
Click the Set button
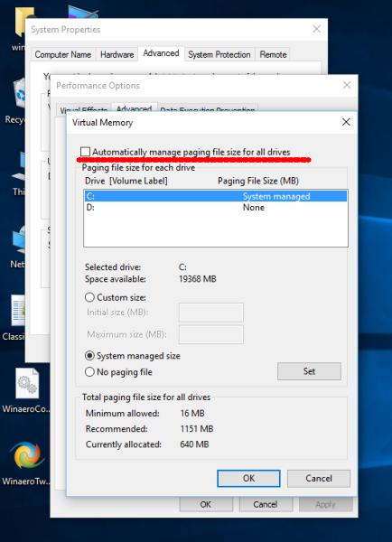(x=309, y=371)
